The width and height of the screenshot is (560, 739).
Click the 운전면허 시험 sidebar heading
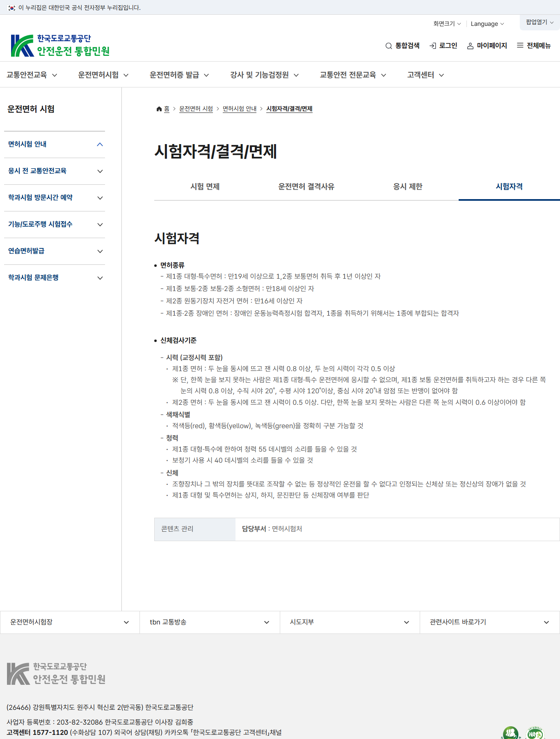[31, 109]
